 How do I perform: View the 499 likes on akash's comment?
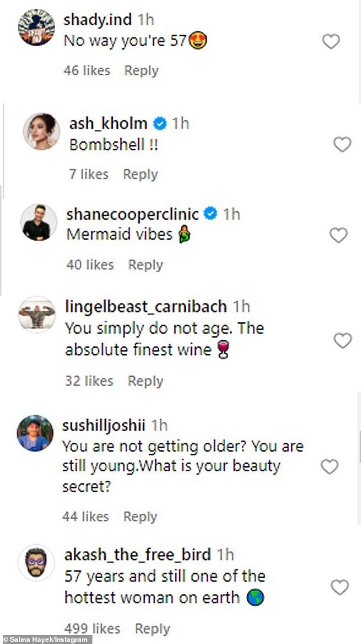coord(92,629)
